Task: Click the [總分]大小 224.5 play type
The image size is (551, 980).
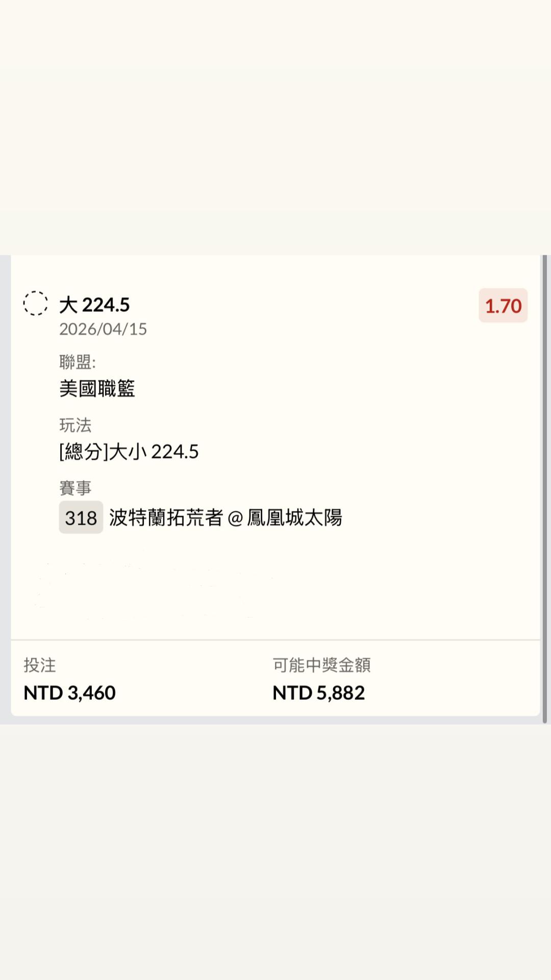Action: click(129, 452)
